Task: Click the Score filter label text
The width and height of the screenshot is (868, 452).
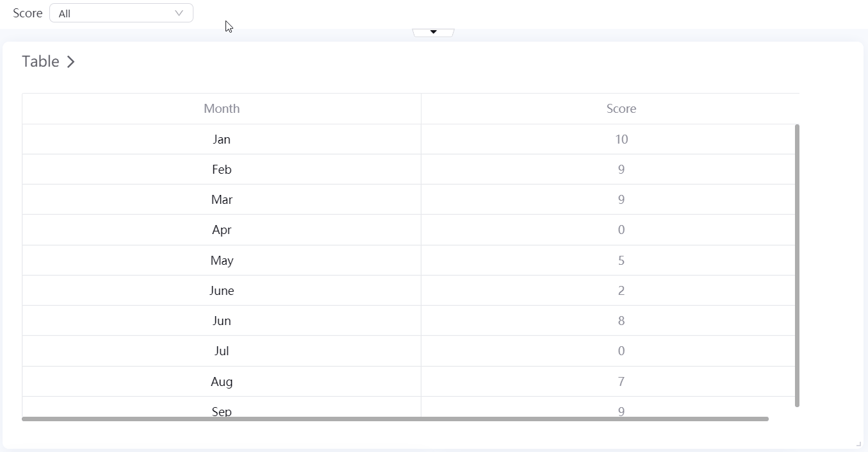Action: click(x=28, y=13)
